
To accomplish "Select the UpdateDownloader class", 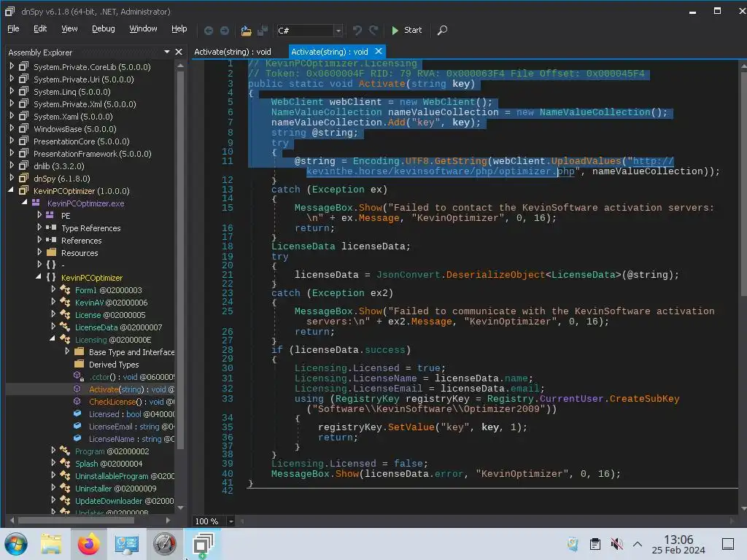I will coord(124,500).
